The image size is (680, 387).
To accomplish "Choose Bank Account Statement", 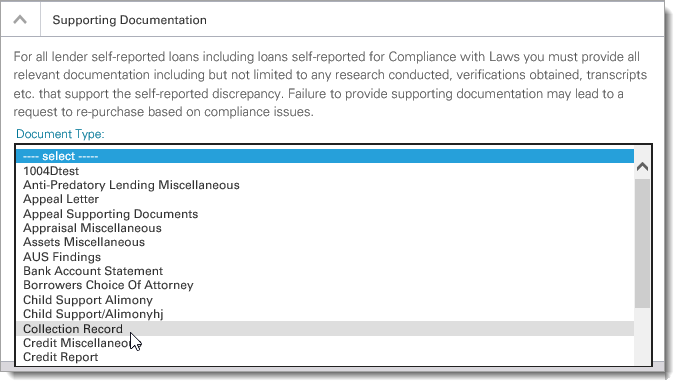I will (x=325, y=271).
